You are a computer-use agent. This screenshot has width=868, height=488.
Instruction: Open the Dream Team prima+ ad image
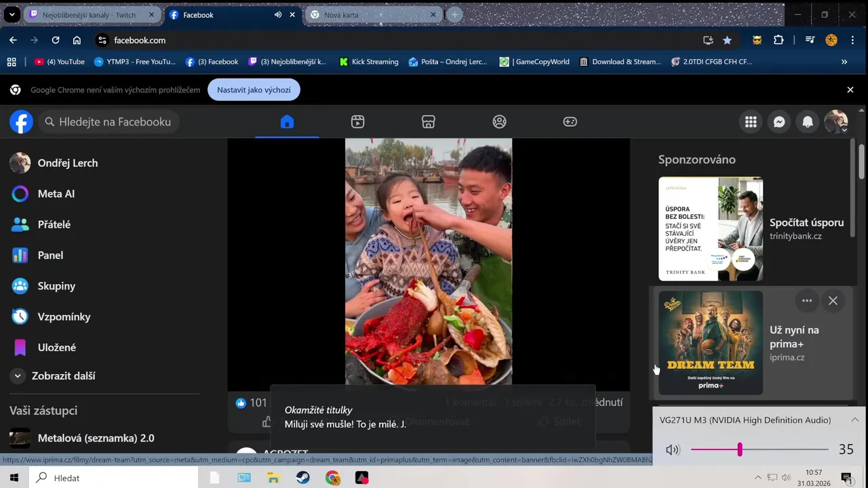pyautogui.click(x=711, y=343)
